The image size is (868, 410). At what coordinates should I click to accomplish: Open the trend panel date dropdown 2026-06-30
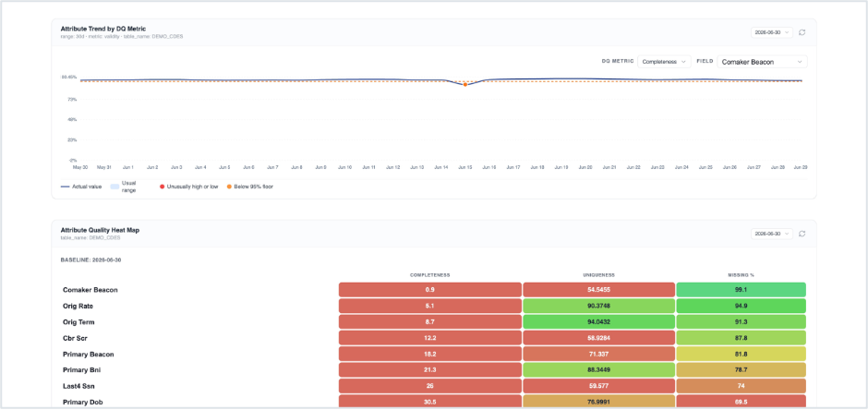pos(772,32)
